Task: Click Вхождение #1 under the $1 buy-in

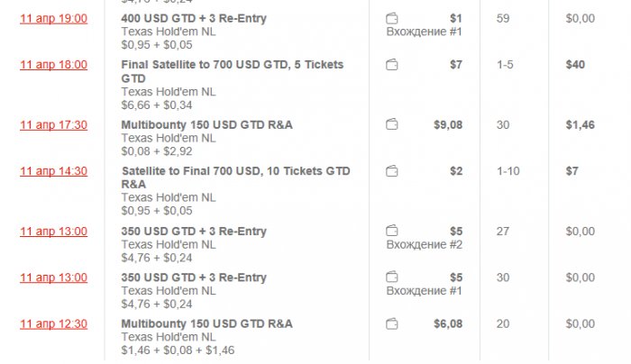Action: pos(424,32)
